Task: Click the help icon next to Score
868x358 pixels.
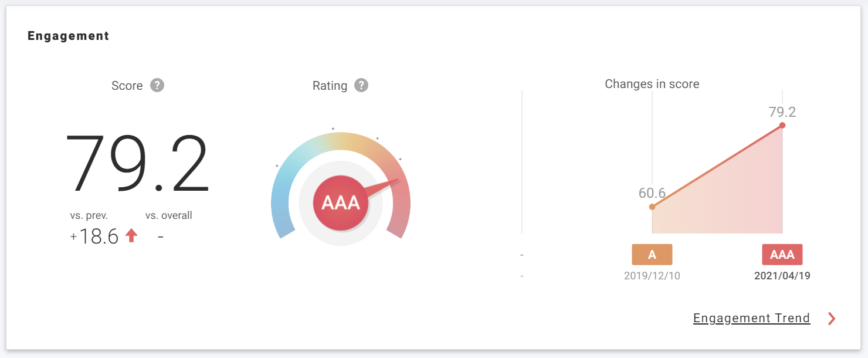Action: point(157,85)
